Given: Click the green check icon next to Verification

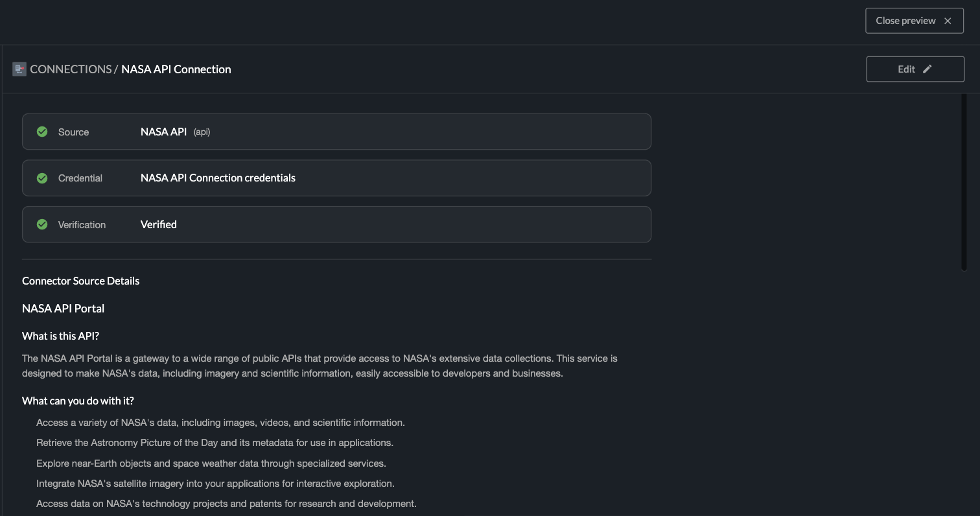Looking at the screenshot, I should tap(42, 224).
